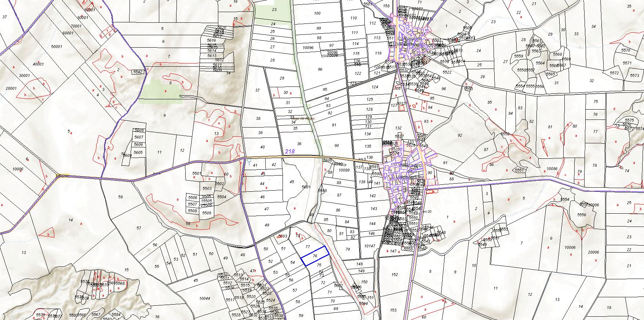644x320 pixels.
Task: Select parcel 10096 on the map
Action: [308, 48]
